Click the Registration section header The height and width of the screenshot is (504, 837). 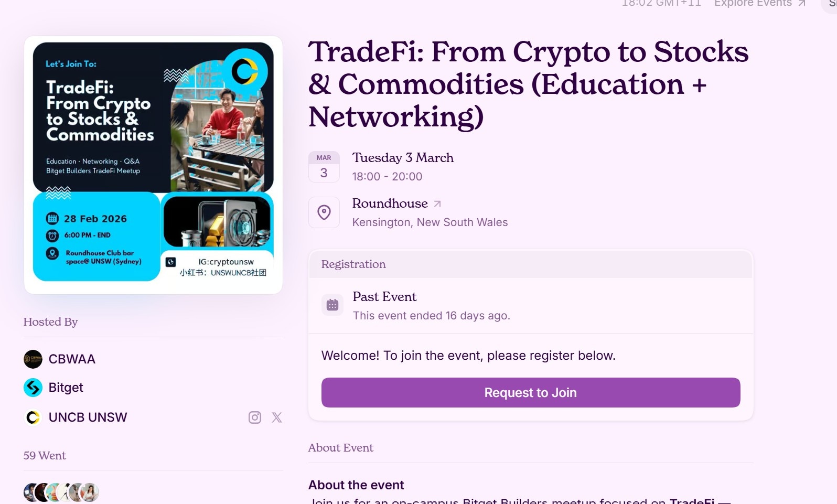tap(353, 264)
